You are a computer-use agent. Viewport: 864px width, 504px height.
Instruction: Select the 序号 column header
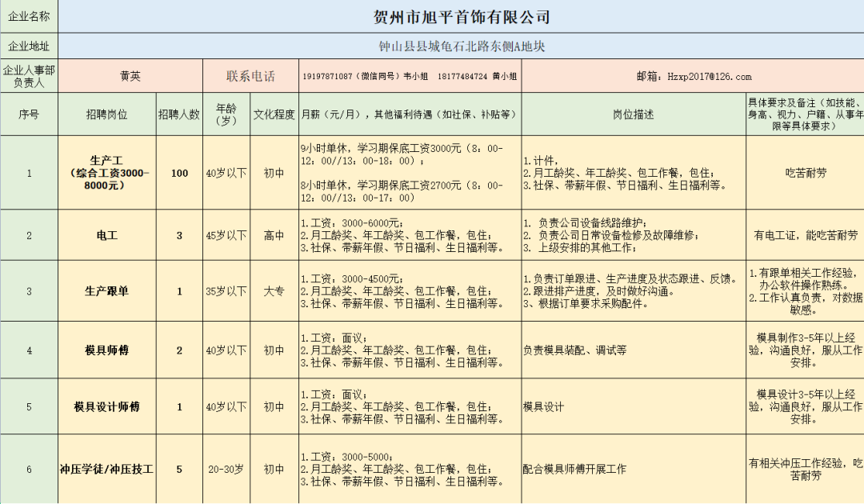(x=29, y=114)
